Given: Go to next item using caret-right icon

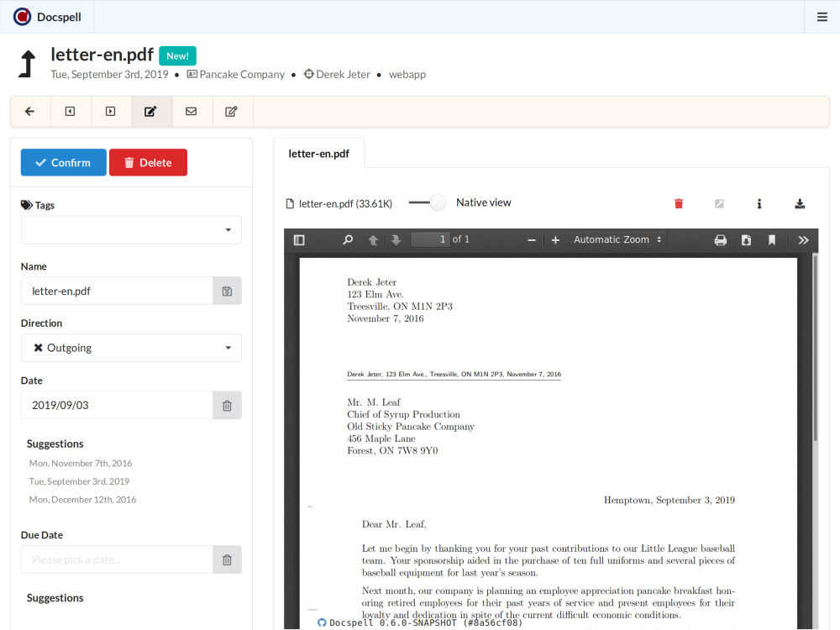Looking at the screenshot, I should [110, 112].
